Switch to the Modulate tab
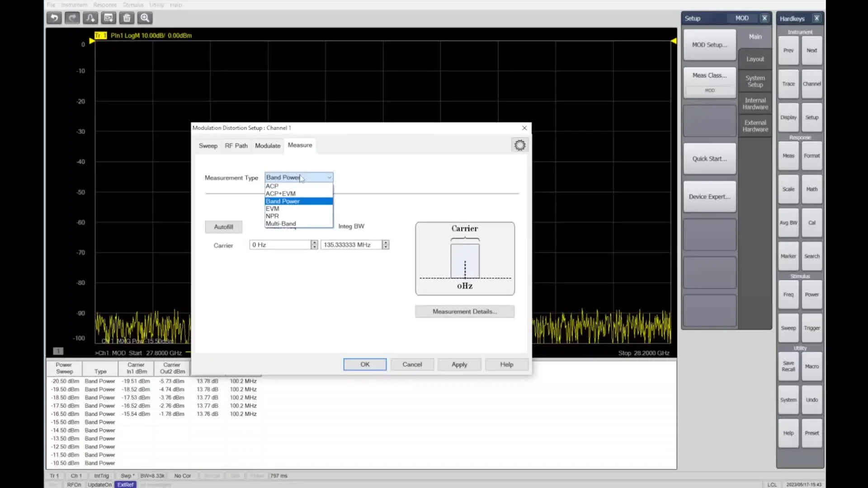 click(x=268, y=145)
